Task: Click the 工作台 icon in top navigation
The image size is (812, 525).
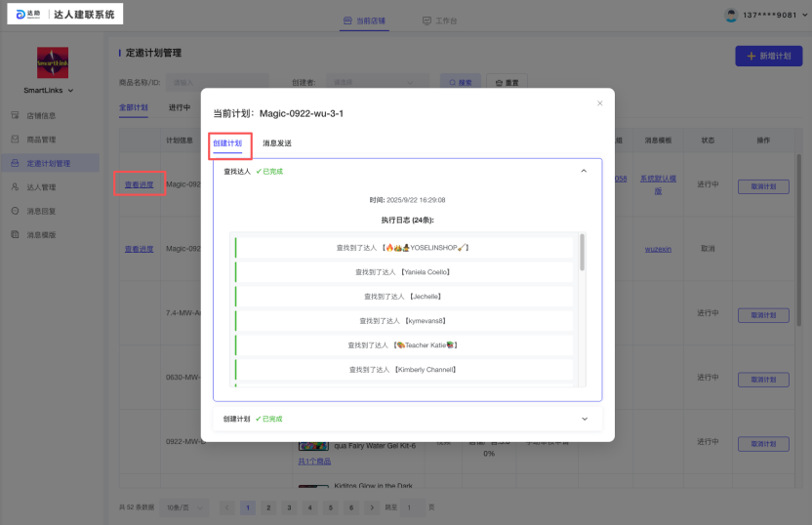Action: [x=426, y=20]
